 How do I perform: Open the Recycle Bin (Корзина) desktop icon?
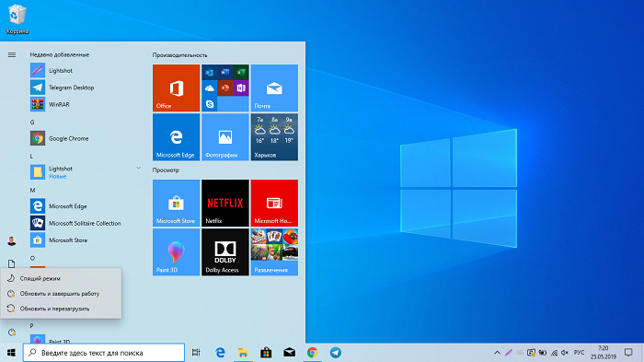click(x=17, y=19)
